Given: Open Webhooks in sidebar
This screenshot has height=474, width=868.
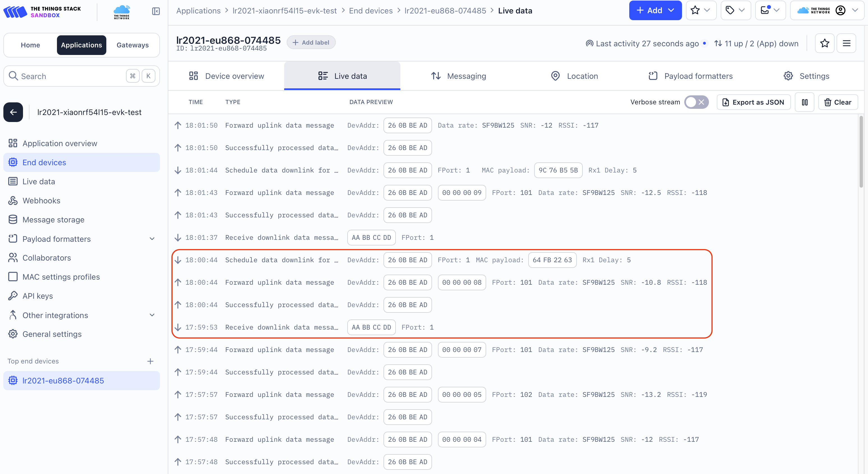Looking at the screenshot, I should coord(41,201).
